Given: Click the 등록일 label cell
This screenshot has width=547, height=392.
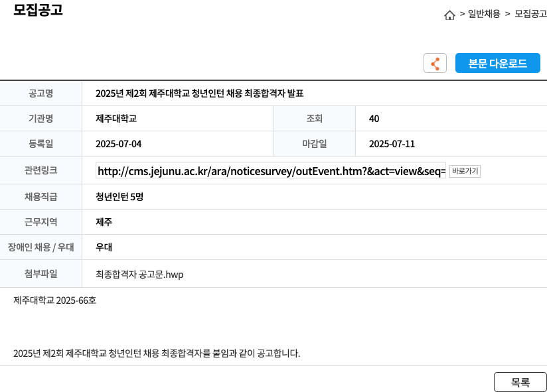Looking at the screenshot, I should point(40,143).
